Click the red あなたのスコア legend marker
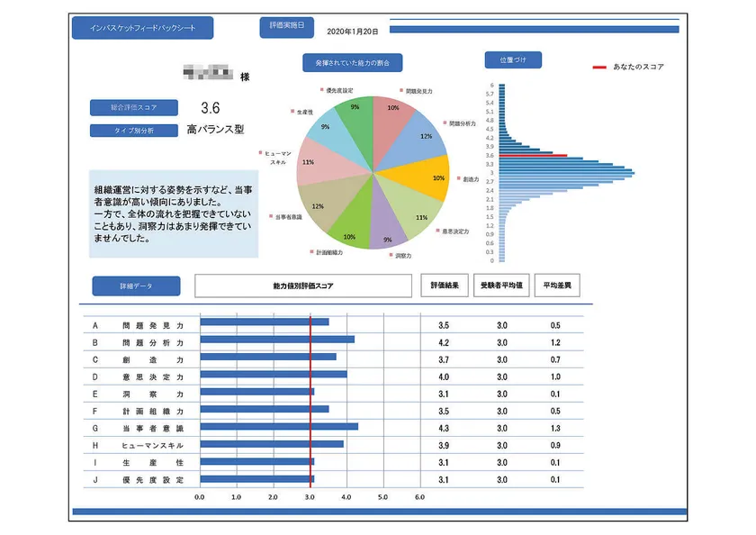756x535 pixels. [x=599, y=67]
